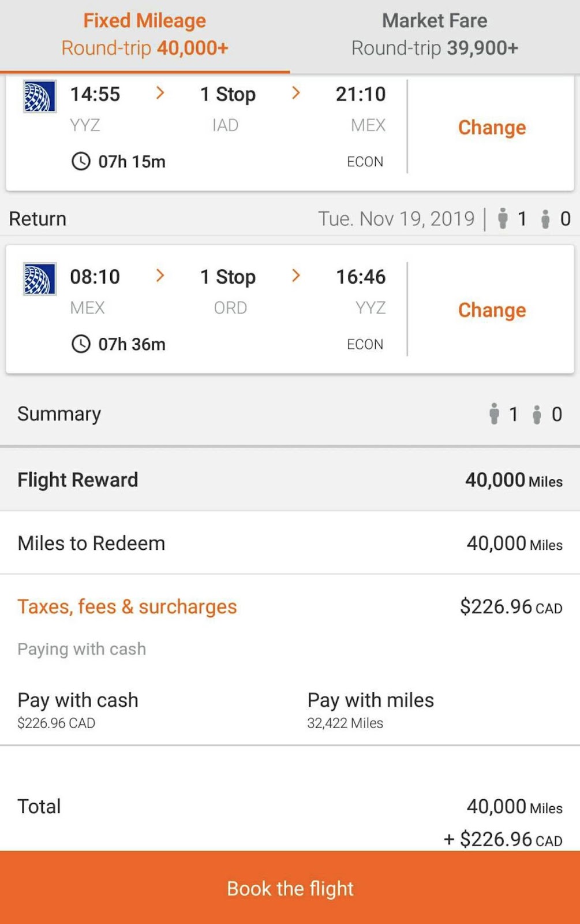
Task: Click child passenger icon in Summary row
Action: point(537,415)
